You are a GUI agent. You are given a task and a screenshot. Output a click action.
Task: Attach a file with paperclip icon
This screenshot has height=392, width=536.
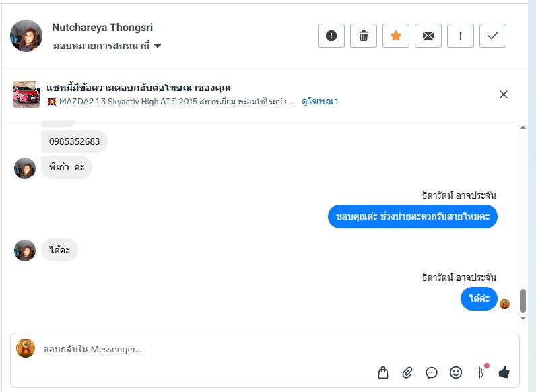[x=407, y=372]
